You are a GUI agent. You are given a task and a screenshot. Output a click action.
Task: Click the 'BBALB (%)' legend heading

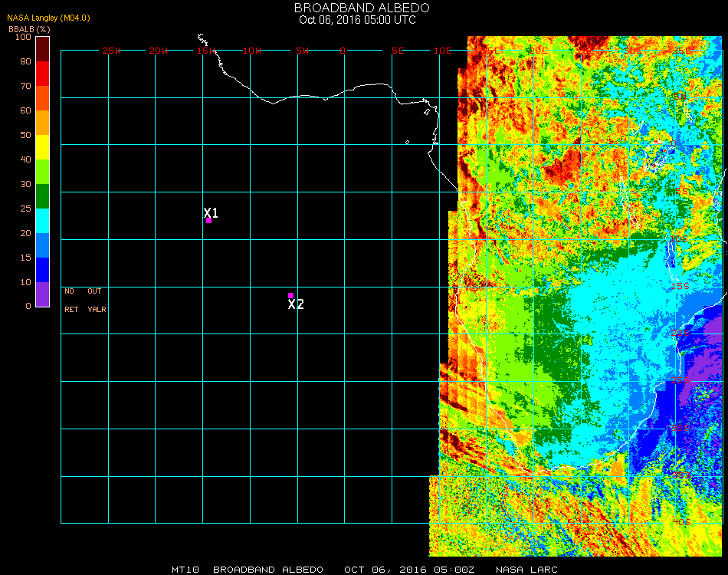click(29, 29)
